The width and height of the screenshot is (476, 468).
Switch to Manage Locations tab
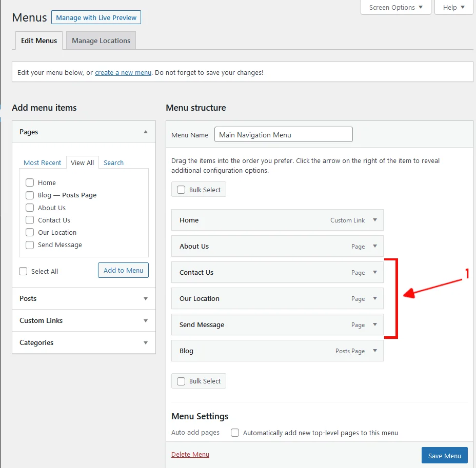101,40
